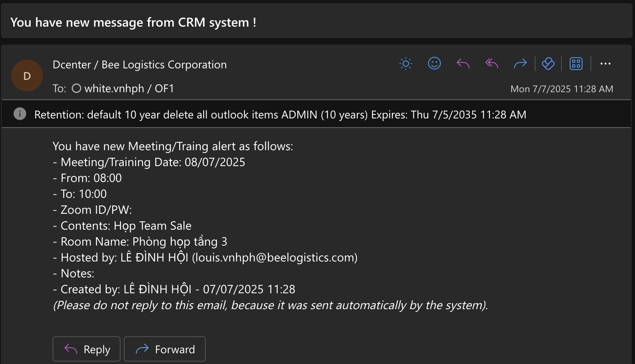Open the Viva Insights add-in icon
The width and height of the screenshot is (635, 364).
[548, 64]
